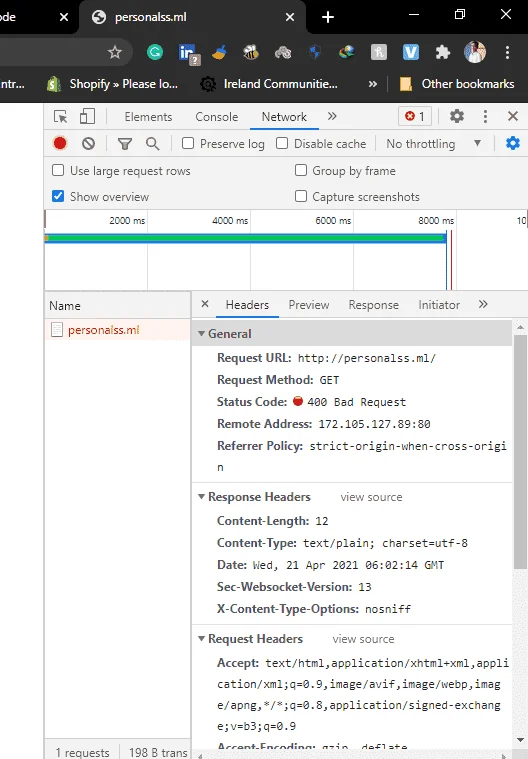Open the Chrome profile avatar
The width and height of the screenshot is (528, 759).
[x=475, y=52]
